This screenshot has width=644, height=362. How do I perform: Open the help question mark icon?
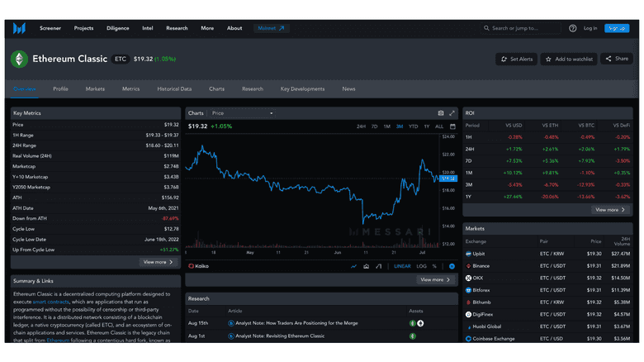tap(573, 28)
